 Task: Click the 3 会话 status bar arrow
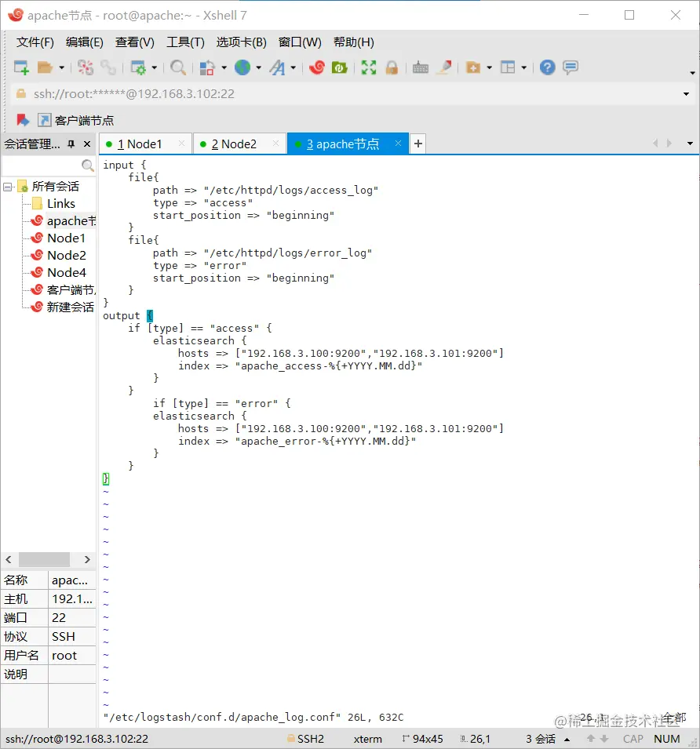[x=567, y=740]
